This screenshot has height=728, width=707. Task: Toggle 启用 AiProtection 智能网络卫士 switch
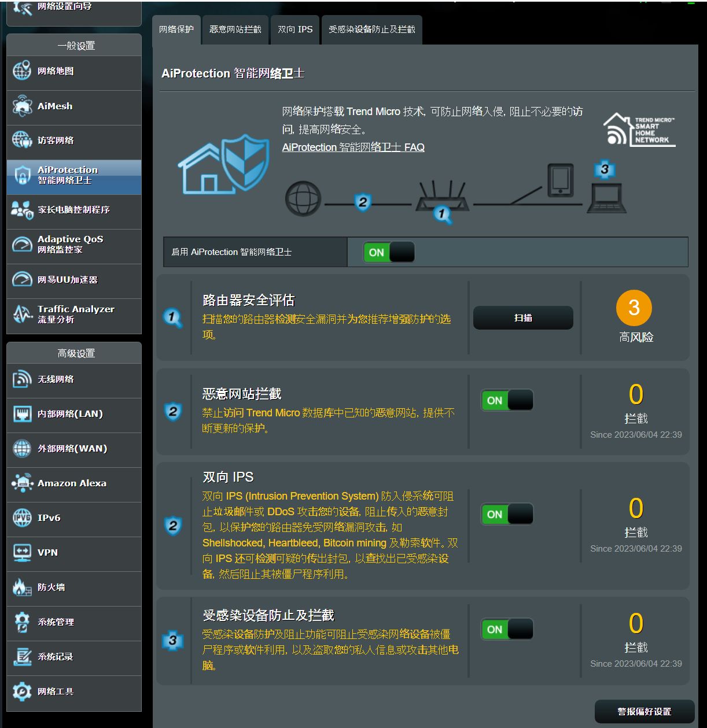(389, 252)
